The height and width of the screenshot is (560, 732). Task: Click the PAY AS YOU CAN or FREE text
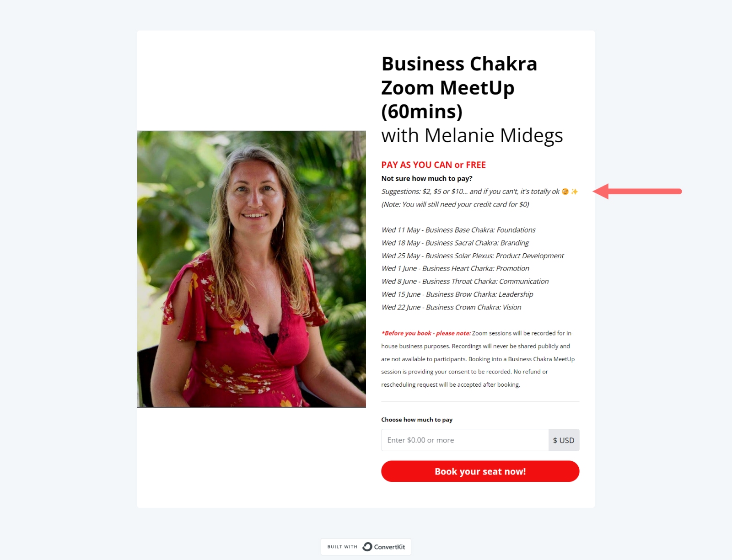(433, 165)
